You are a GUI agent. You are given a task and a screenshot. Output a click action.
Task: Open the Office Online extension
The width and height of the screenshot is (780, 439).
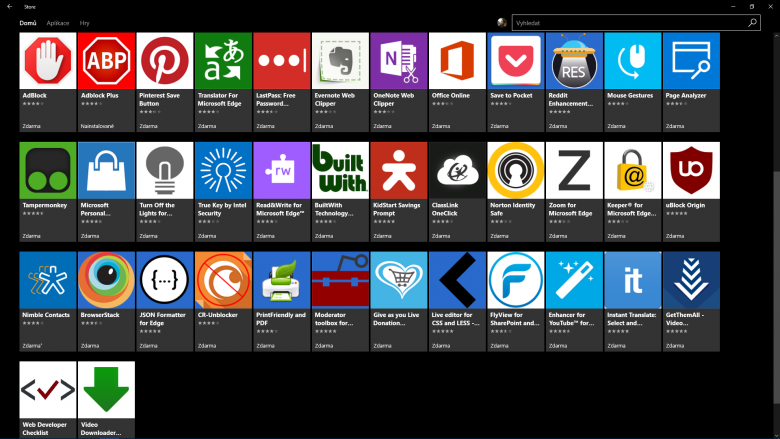click(x=457, y=82)
